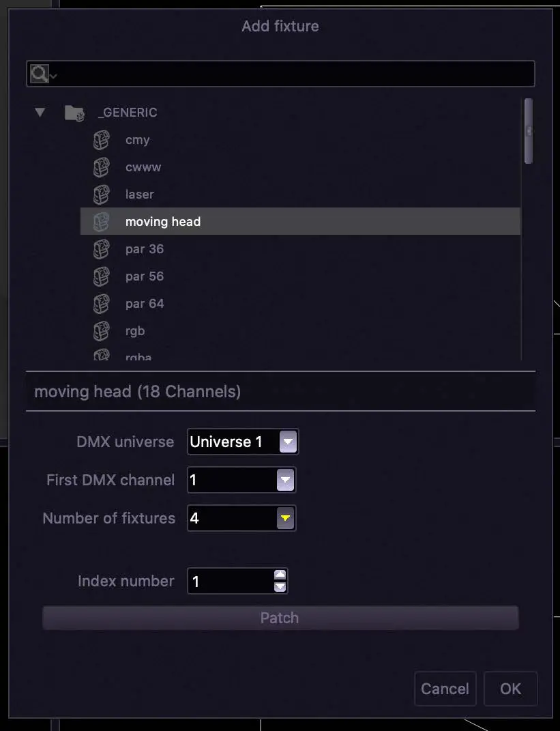
Task: Click the laser fixture icon
Action: pos(101,195)
